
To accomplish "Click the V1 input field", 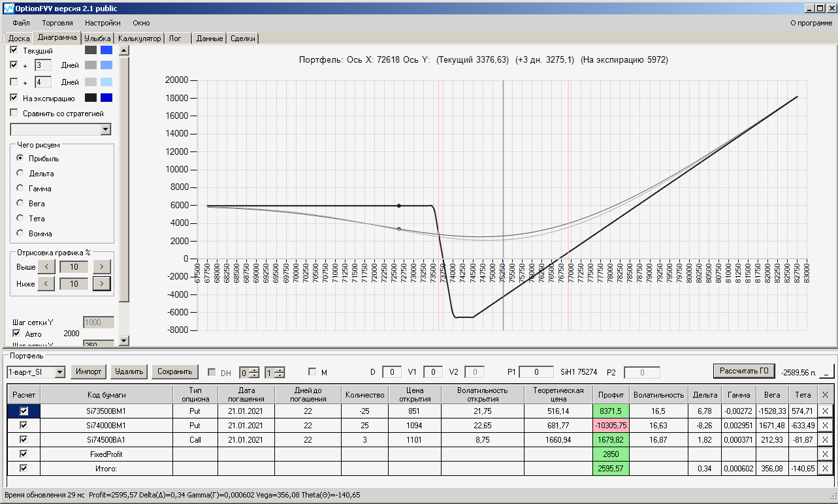I will 433,372.
